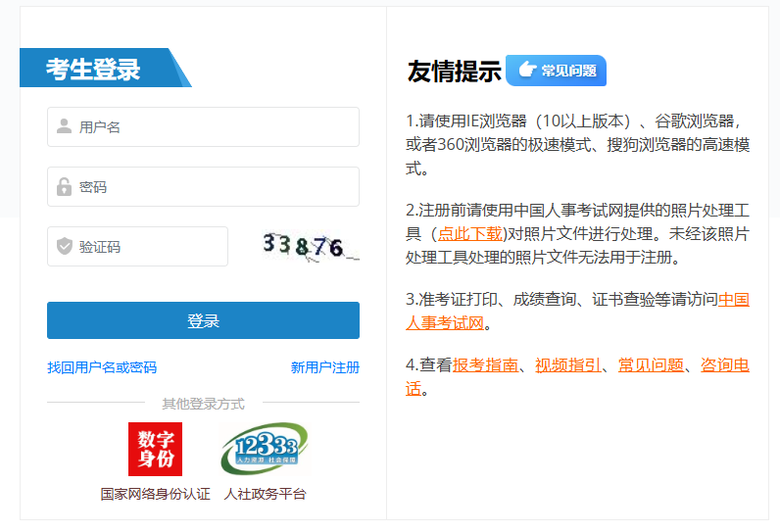This screenshot has width=780, height=532.
Task: Click the 数字身份 red logo icon
Action: pos(155,449)
